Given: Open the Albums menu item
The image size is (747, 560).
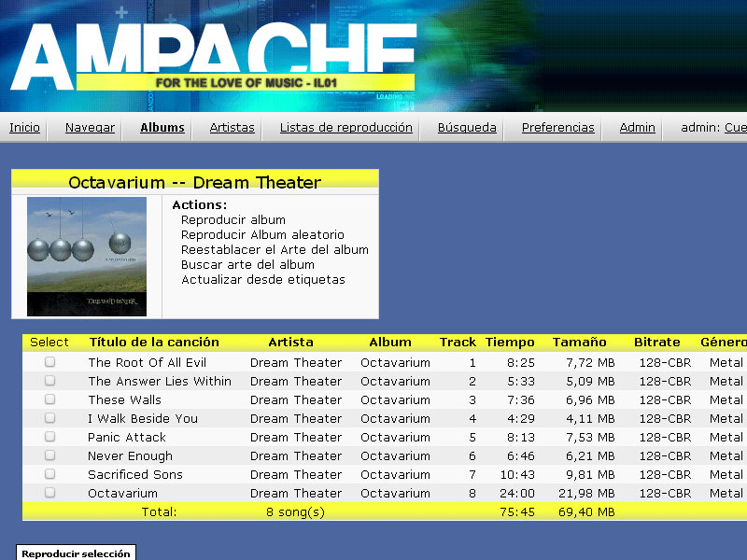Looking at the screenshot, I should point(162,128).
